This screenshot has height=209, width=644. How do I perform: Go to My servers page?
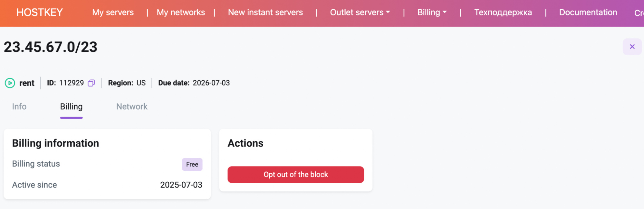(x=113, y=13)
